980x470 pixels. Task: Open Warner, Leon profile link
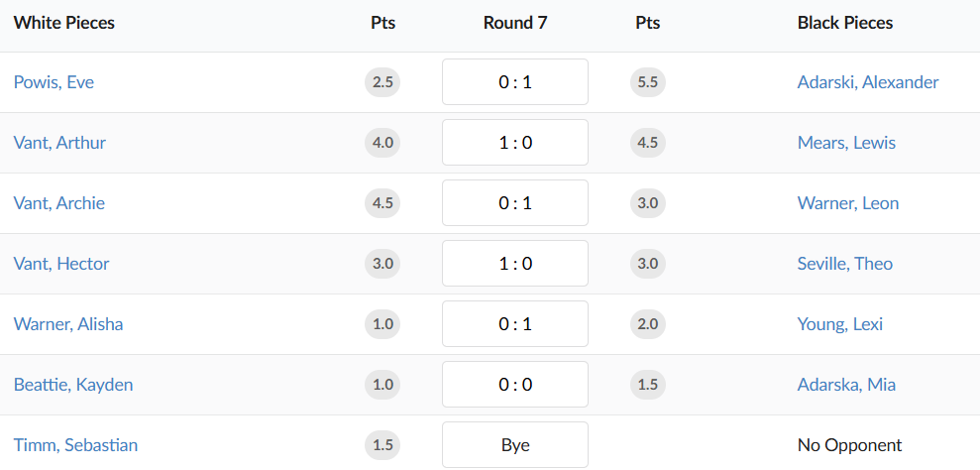(847, 203)
